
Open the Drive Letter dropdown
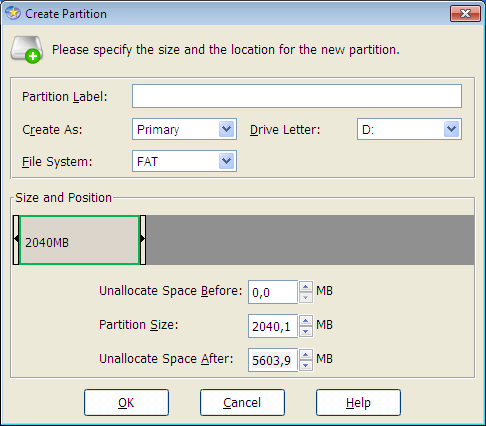coord(452,129)
